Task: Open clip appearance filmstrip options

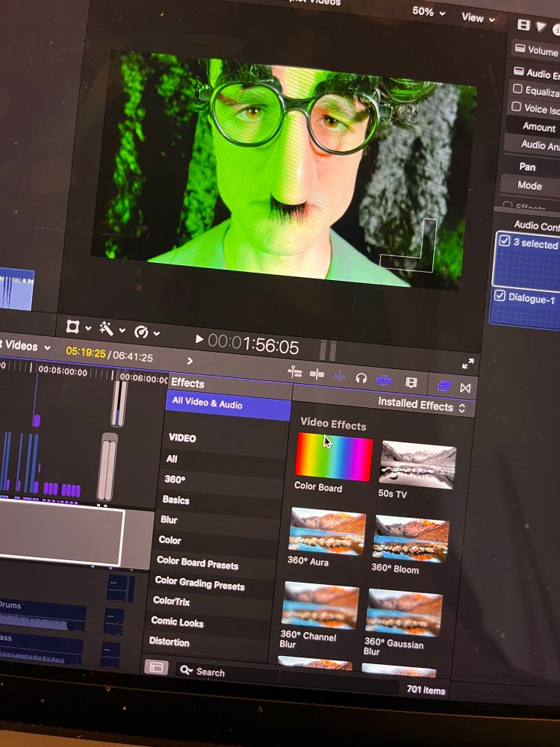Action: point(411,382)
